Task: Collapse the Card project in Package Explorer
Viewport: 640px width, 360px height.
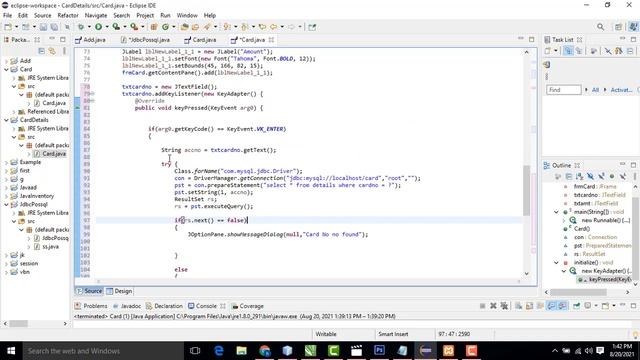Action: (7, 69)
